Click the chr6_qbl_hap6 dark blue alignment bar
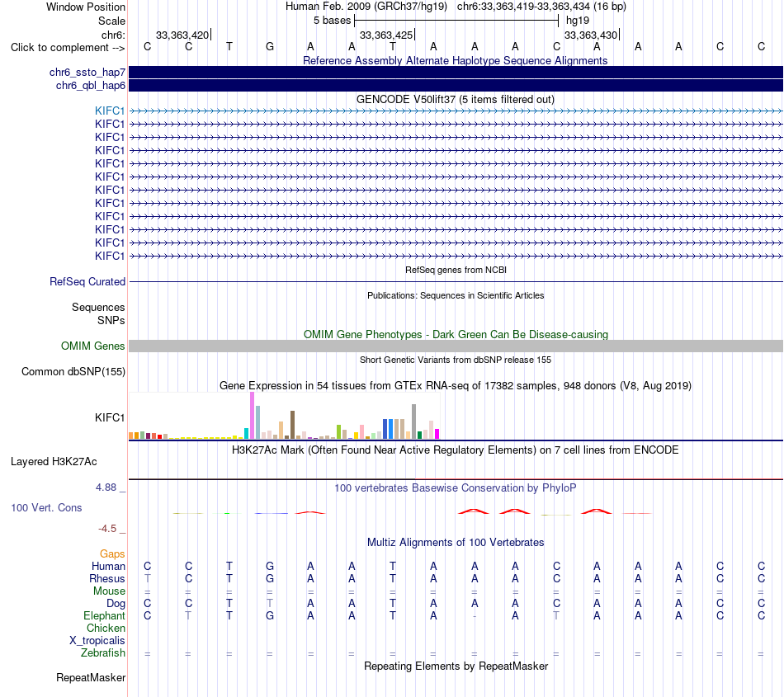The width and height of the screenshot is (784, 697). tap(456, 86)
